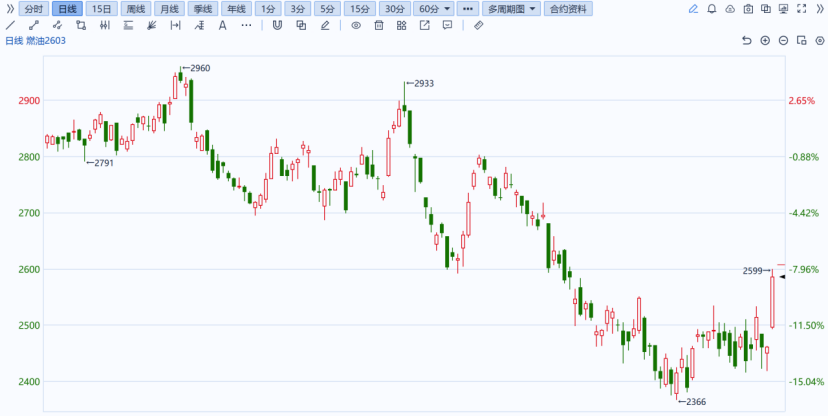
Task: Switch to 分时 intraday tab
Action: (34, 8)
